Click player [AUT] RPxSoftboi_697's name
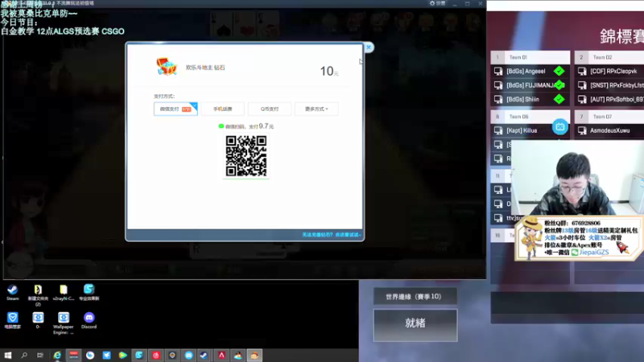Viewport: 644px width, 362px height. point(617,99)
